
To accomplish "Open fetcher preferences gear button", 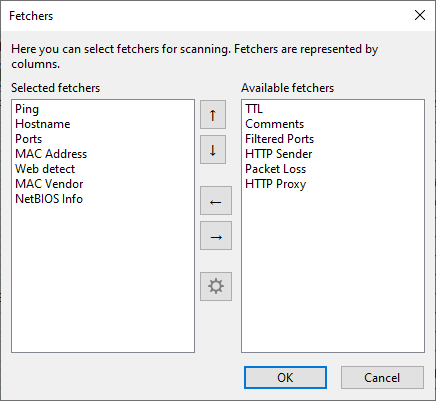I will (216, 286).
